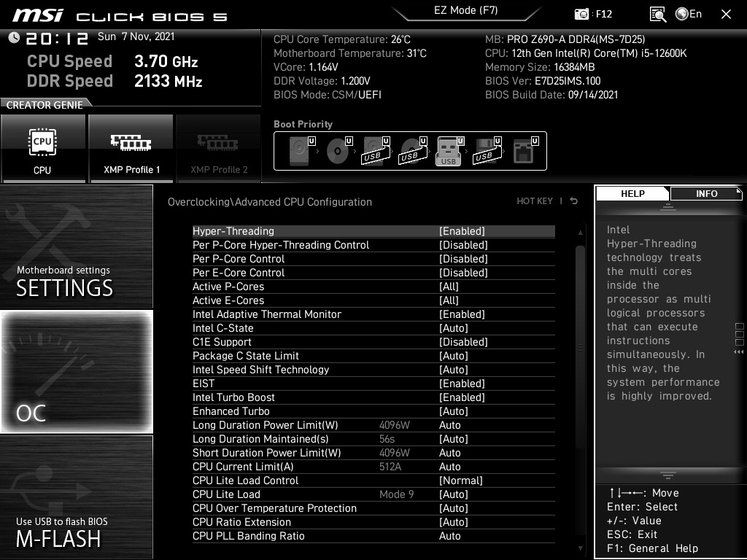747x560 pixels.
Task: Click the 4096W long duration hint value
Action: [x=395, y=425]
